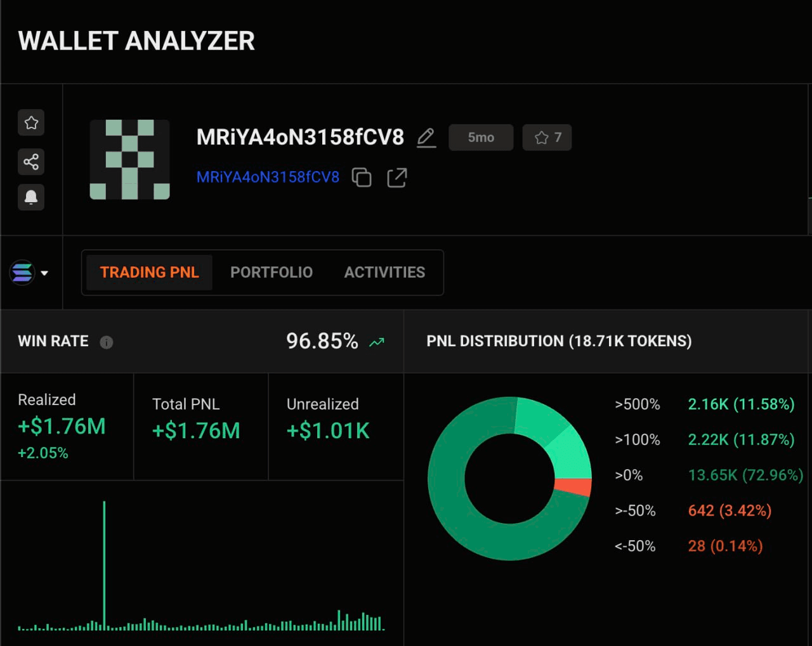The width and height of the screenshot is (812, 646).
Task: Open the ACTIVITIES tab
Action: point(384,273)
